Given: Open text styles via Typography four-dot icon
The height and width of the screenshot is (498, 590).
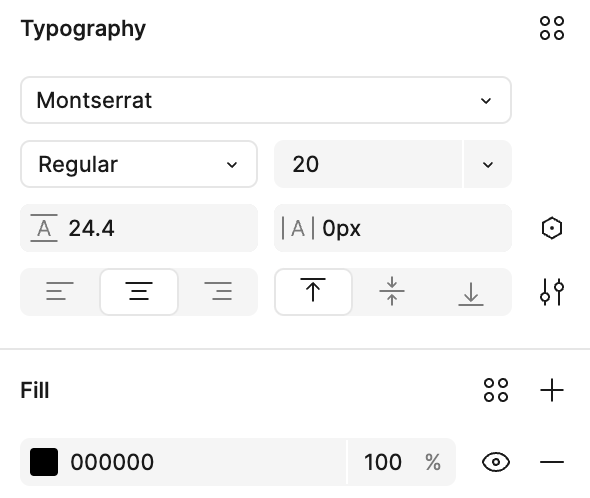Looking at the screenshot, I should pyautogui.click(x=552, y=28).
